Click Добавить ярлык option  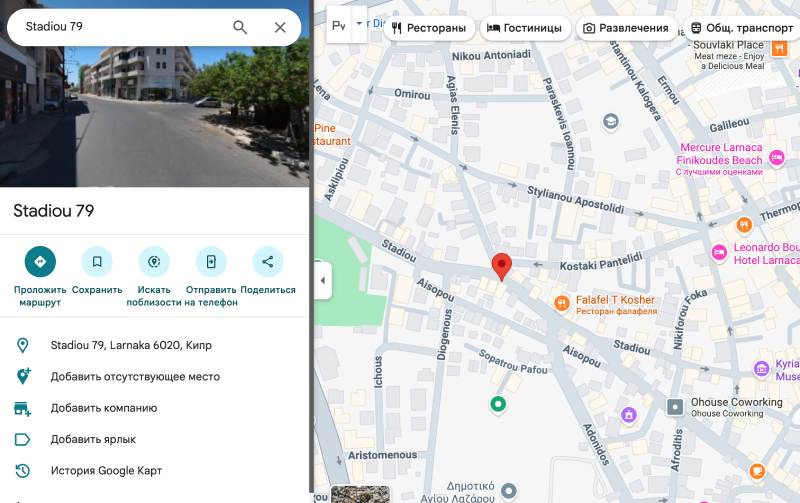[93, 439]
